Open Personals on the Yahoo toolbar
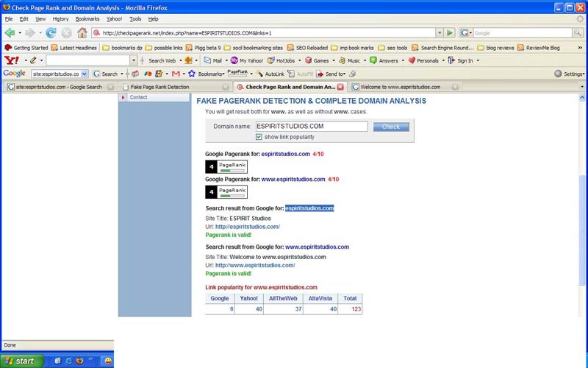Screen dimensions: 588x368 tap(423, 60)
